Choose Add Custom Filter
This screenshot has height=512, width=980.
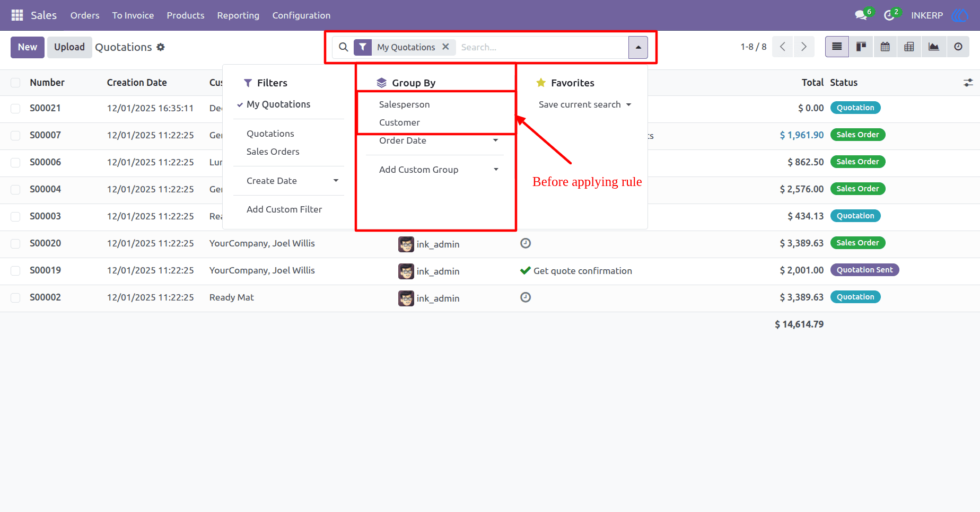pyautogui.click(x=284, y=209)
